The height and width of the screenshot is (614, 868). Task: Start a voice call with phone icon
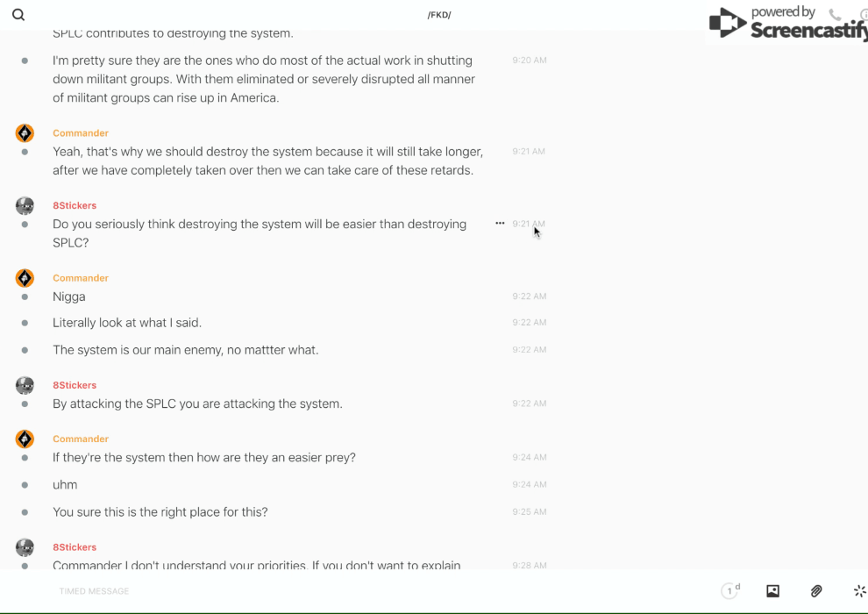coord(835,15)
